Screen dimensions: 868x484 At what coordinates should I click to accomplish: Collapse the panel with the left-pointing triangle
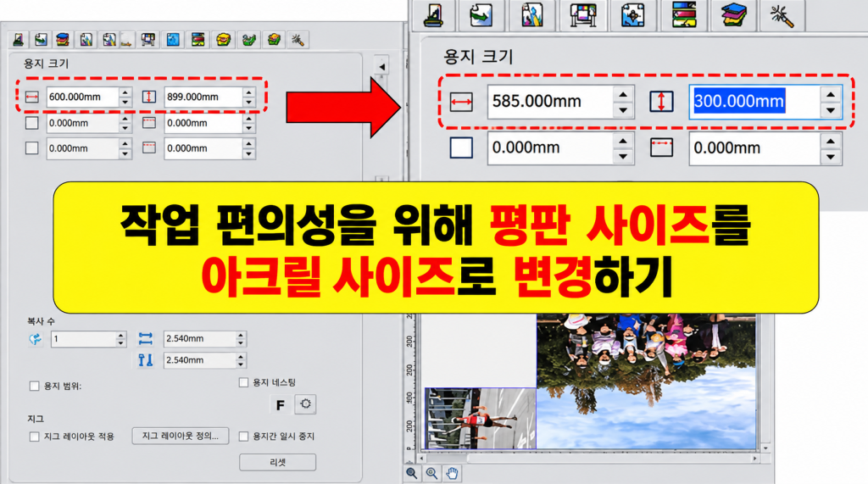pyautogui.click(x=381, y=67)
